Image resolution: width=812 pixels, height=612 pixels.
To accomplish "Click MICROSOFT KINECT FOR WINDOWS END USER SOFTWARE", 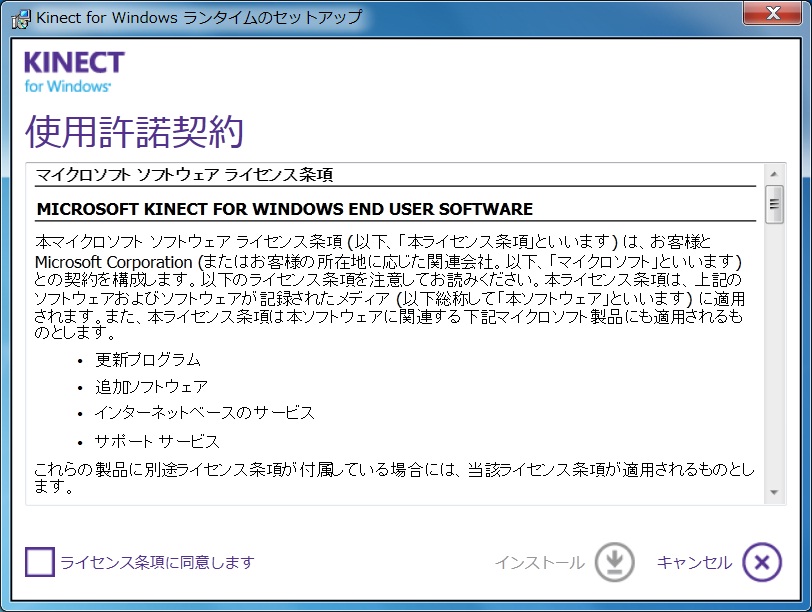I will (x=285, y=209).
